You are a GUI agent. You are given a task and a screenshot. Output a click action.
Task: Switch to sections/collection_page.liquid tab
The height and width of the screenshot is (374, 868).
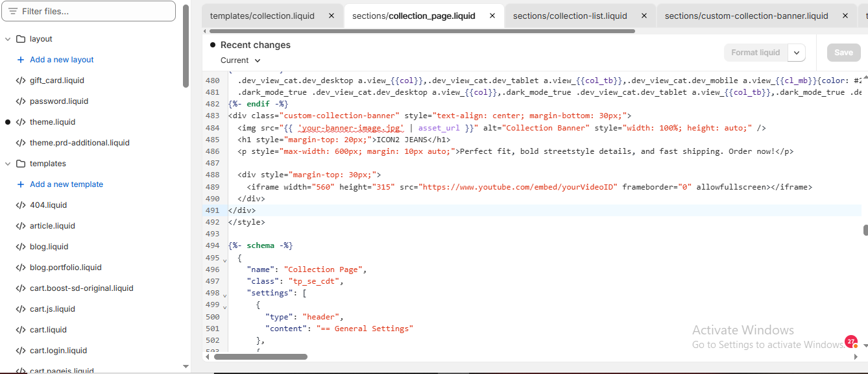coord(414,16)
